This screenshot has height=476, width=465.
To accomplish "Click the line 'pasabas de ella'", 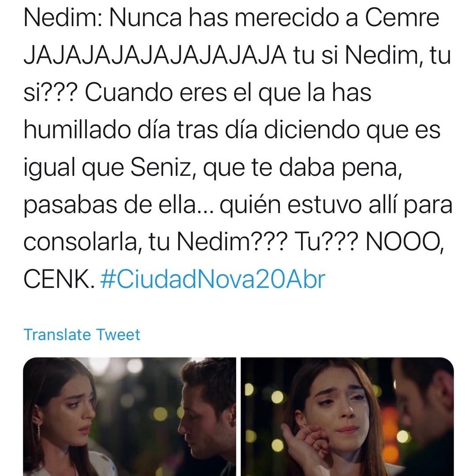I will [238, 205].
